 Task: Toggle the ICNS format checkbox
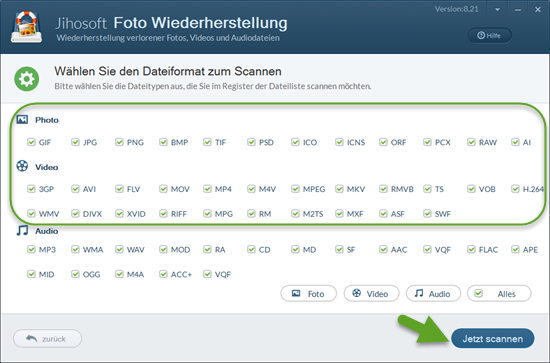pyautogui.click(x=339, y=142)
